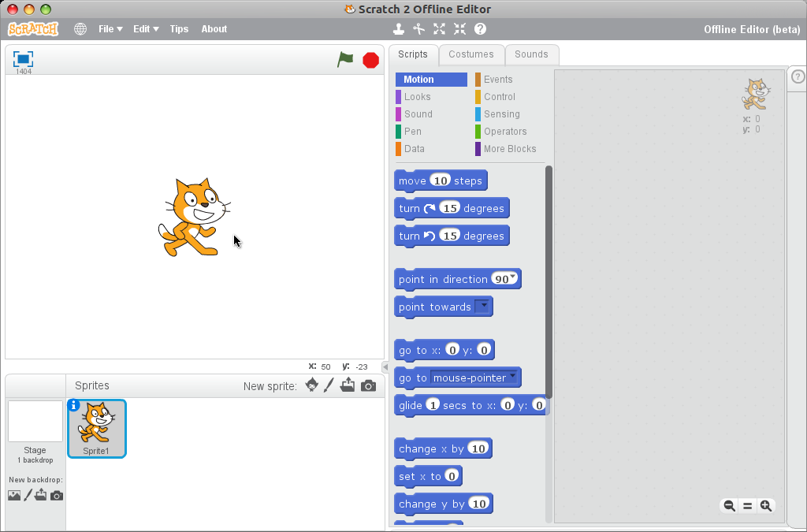Viewport: 807px width, 532px height.
Task: Click the cat sprite on stage
Action: (x=194, y=217)
